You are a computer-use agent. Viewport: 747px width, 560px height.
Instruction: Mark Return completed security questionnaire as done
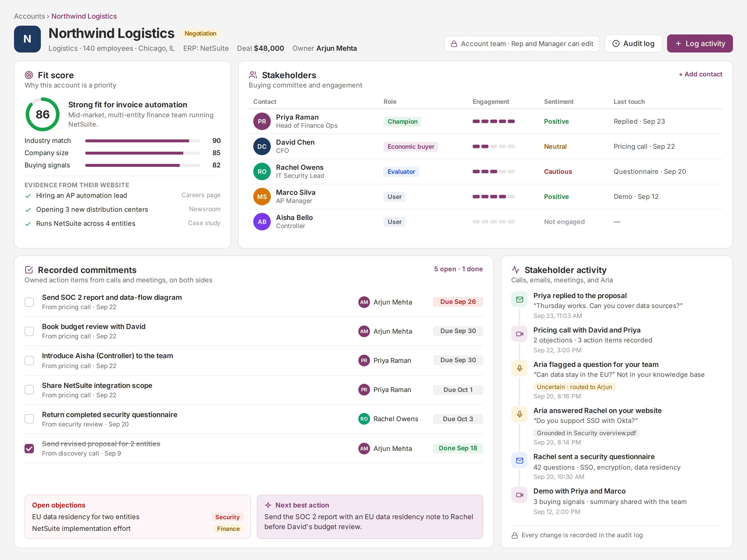[29, 419]
